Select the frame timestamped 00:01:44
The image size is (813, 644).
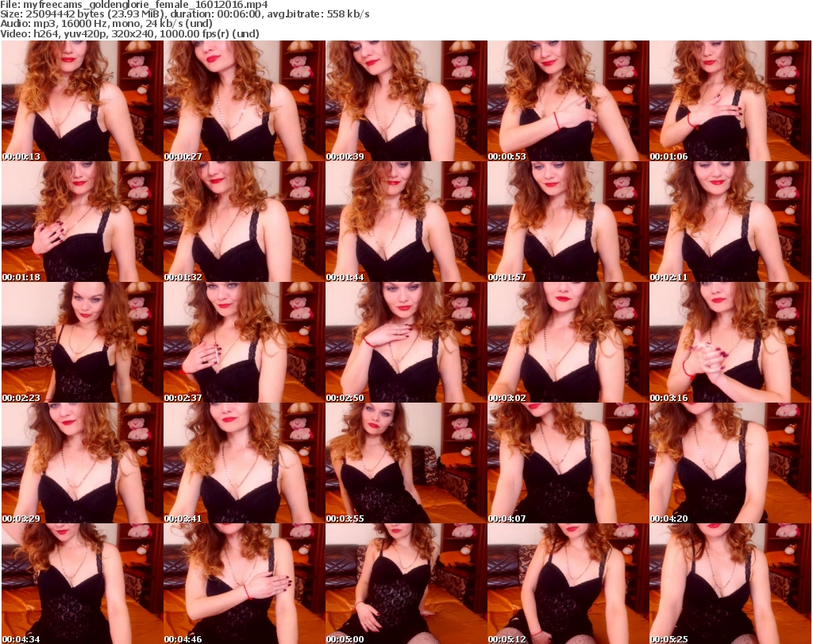click(406, 222)
